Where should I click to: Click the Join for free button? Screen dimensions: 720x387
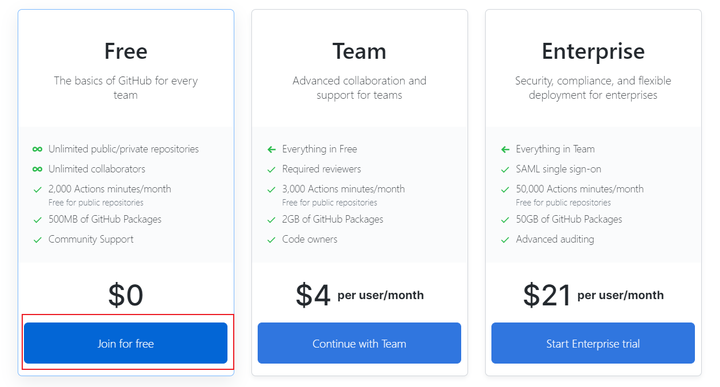click(125, 343)
